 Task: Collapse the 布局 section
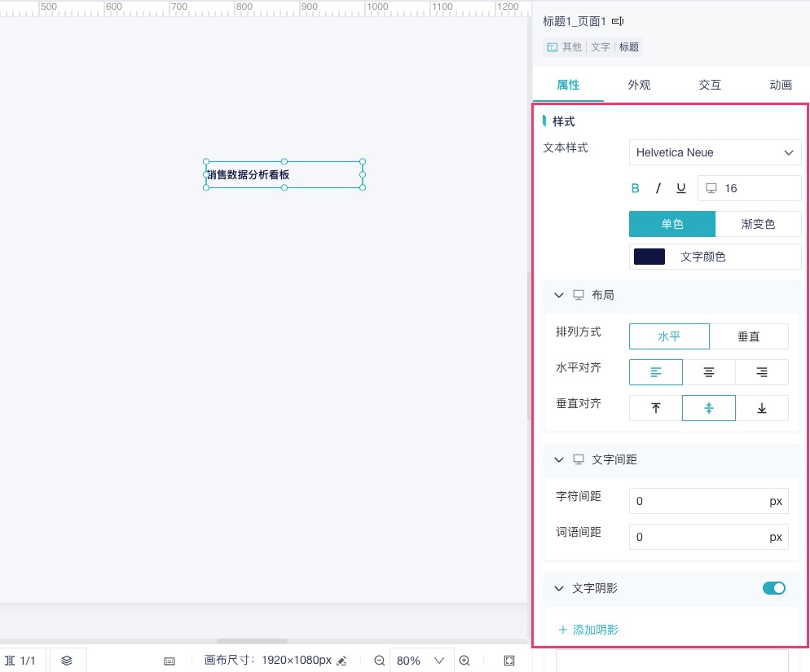point(559,295)
